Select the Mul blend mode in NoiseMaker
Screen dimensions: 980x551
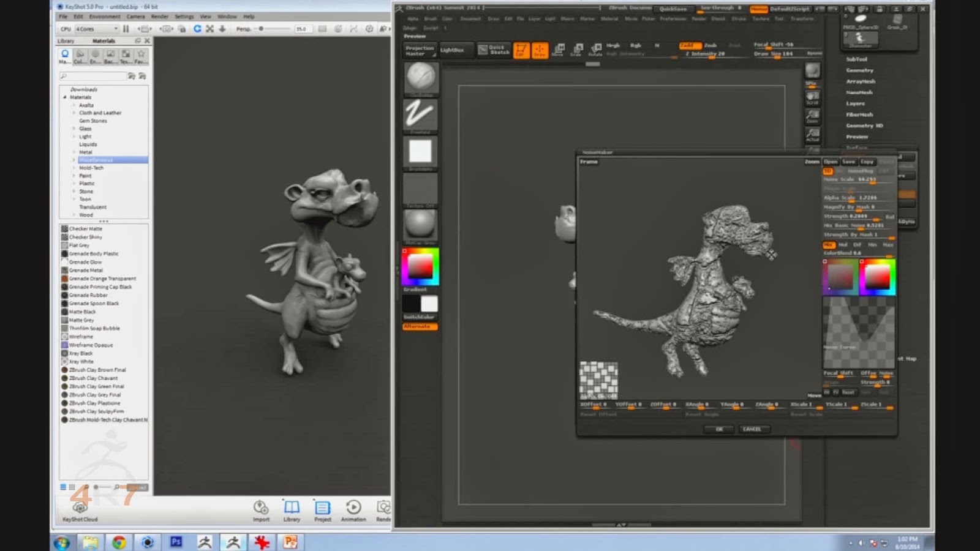[x=843, y=245]
